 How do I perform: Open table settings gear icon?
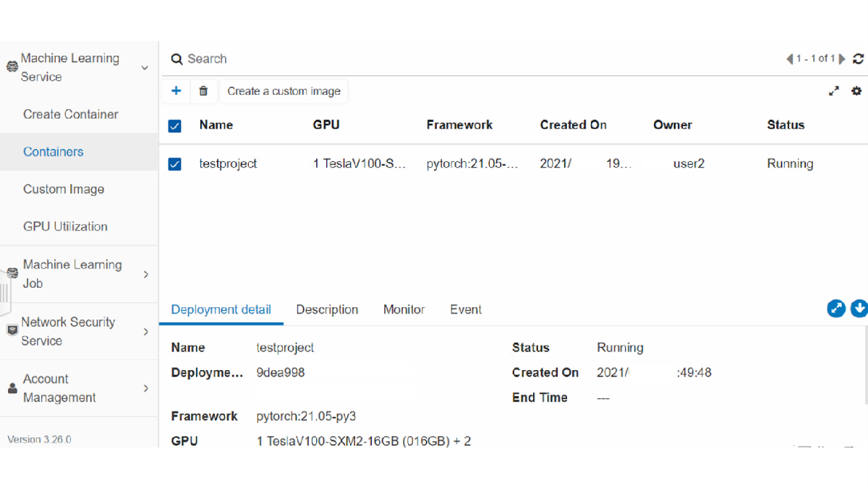coord(856,91)
